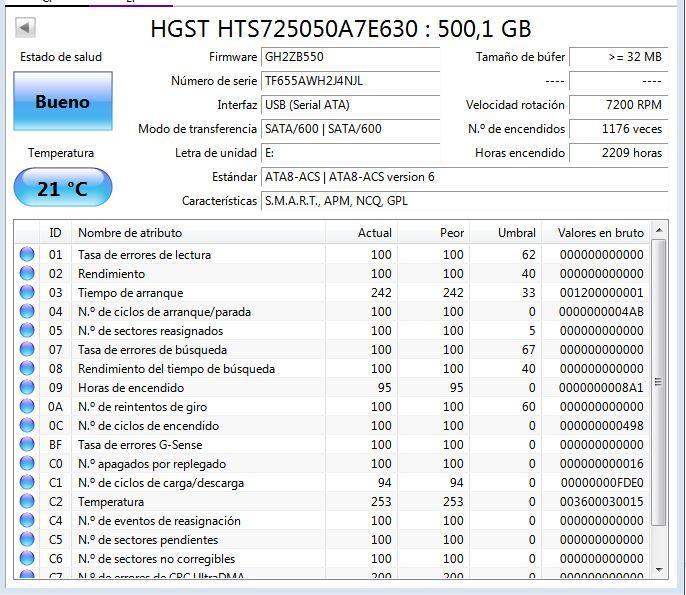Select the buffer size >= 32 MB field
The image size is (686, 595).
[x=618, y=57]
